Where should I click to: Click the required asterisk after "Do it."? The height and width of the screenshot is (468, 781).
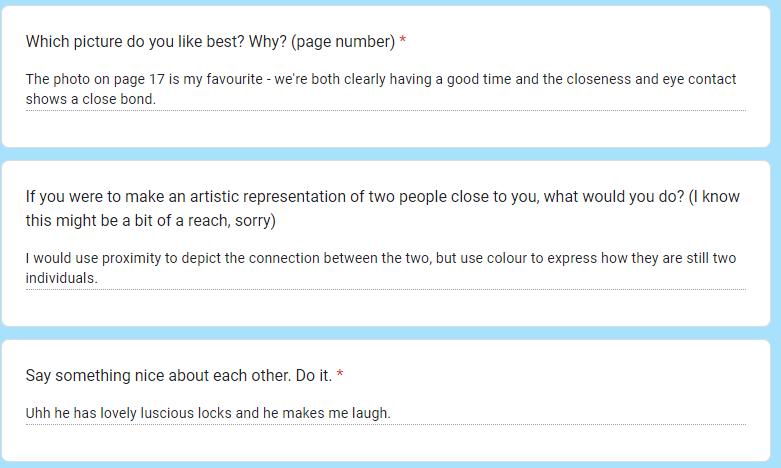pyautogui.click(x=341, y=376)
